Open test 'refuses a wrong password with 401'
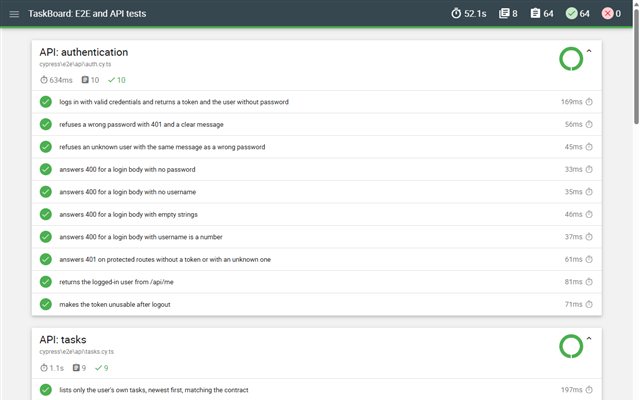The width and height of the screenshot is (640, 400). tap(317, 124)
